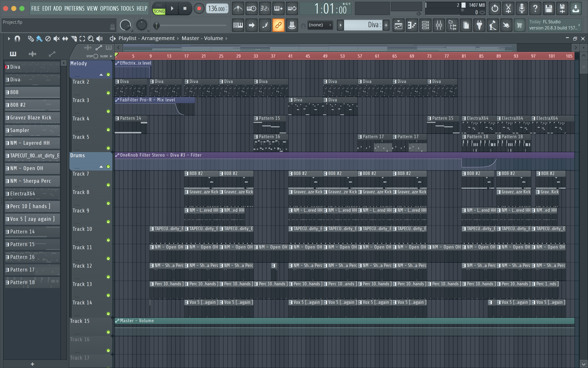588x368 pixels.
Task: Toggle the metronome icon
Action: [x=238, y=9]
